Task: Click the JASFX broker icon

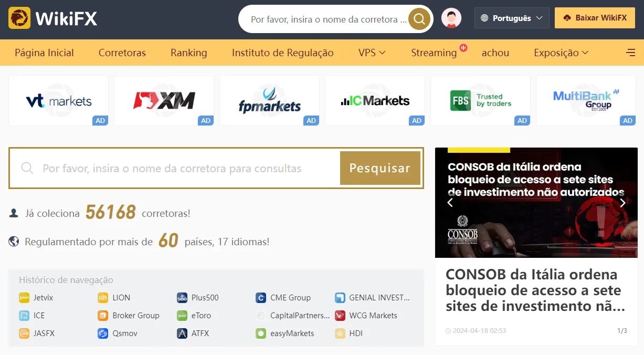Action: 24,333
